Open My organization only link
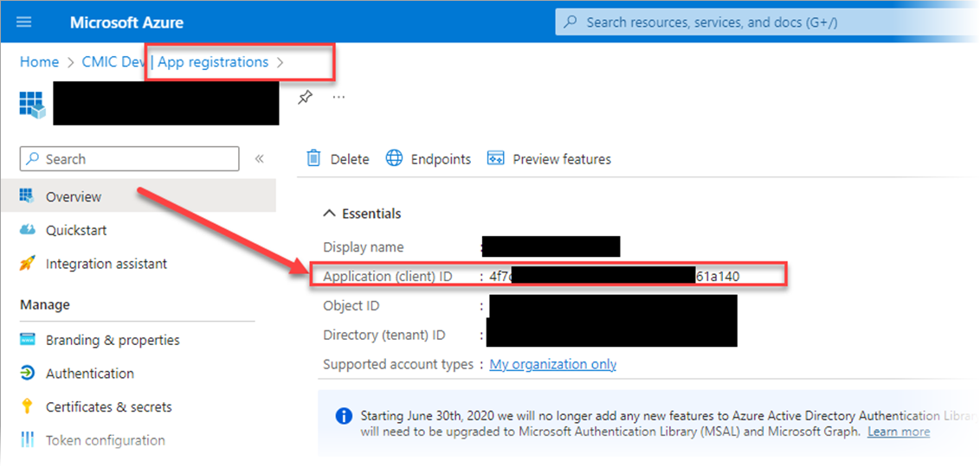This screenshot has width=980, height=467. pos(552,364)
